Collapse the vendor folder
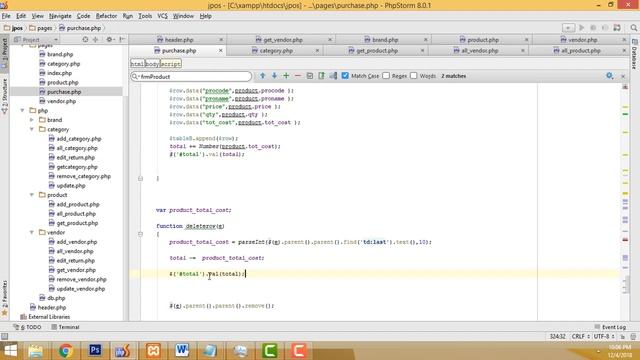640x360 pixels. 32,232
